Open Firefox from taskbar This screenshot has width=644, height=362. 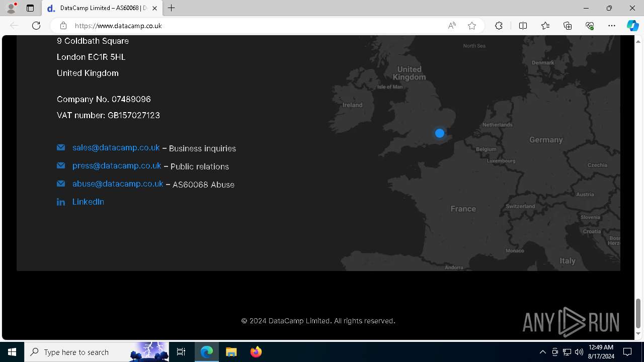tap(256, 352)
